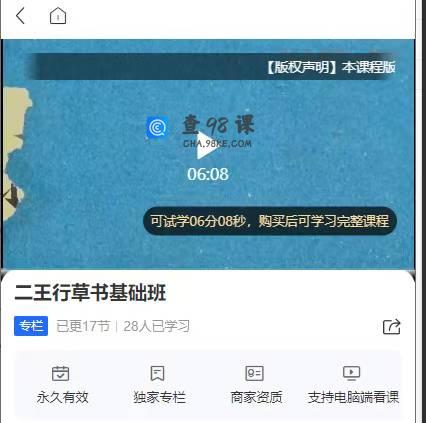Viewport: 426px width, 423px height.
Task: Click the blue 查98课 logo icon
Action: (x=157, y=127)
